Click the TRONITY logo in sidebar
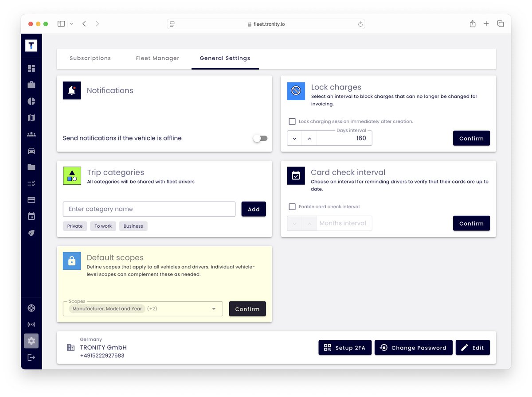This screenshot has height=397, width=532. click(31, 45)
